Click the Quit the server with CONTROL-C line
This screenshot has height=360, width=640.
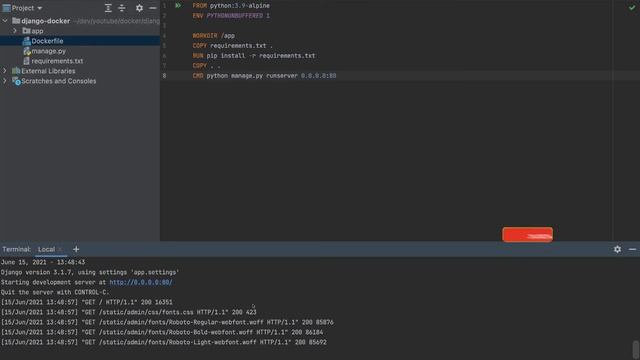(x=55, y=292)
